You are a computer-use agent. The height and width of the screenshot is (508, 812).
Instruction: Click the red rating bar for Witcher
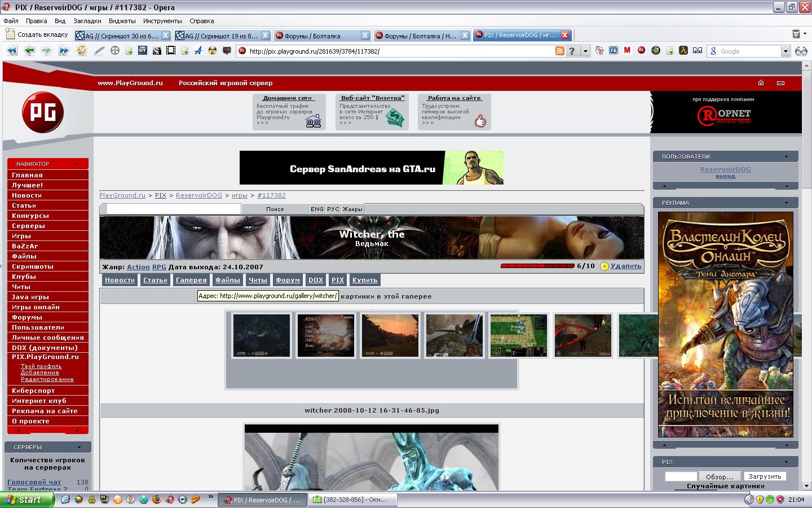tap(537, 266)
